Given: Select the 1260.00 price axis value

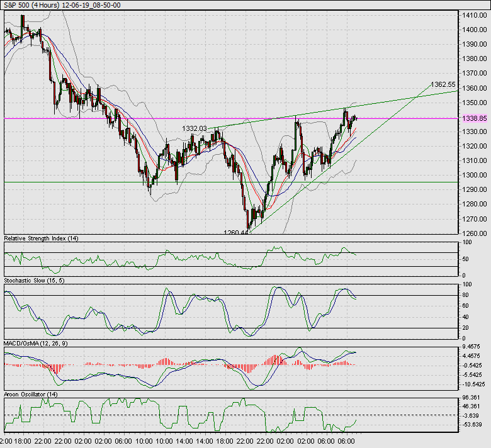Looking at the screenshot, I should 475,233.
